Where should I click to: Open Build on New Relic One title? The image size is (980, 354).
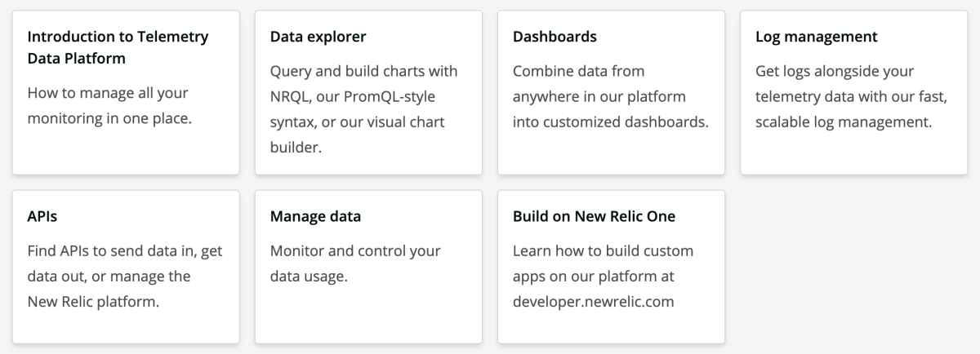(594, 216)
